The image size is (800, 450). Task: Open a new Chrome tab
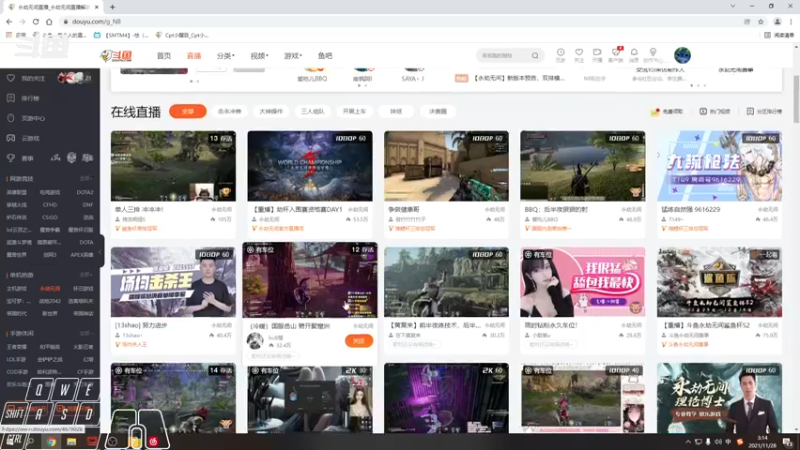click(112, 7)
